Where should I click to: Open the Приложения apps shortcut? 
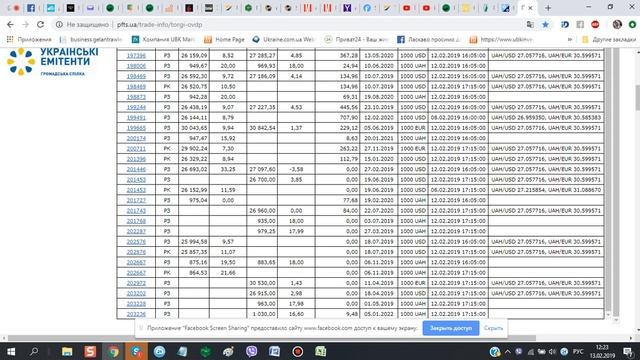pyautogui.click(x=29, y=40)
